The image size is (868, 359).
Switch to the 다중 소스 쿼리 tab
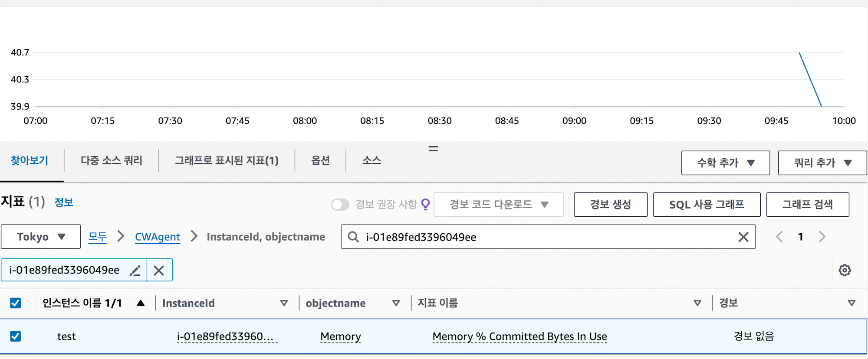(x=112, y=161)
